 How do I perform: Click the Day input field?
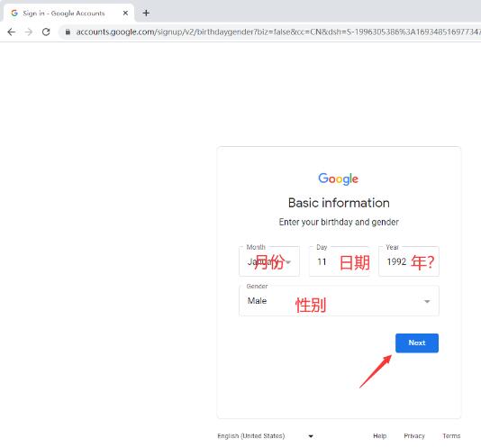tap(339, 261)
